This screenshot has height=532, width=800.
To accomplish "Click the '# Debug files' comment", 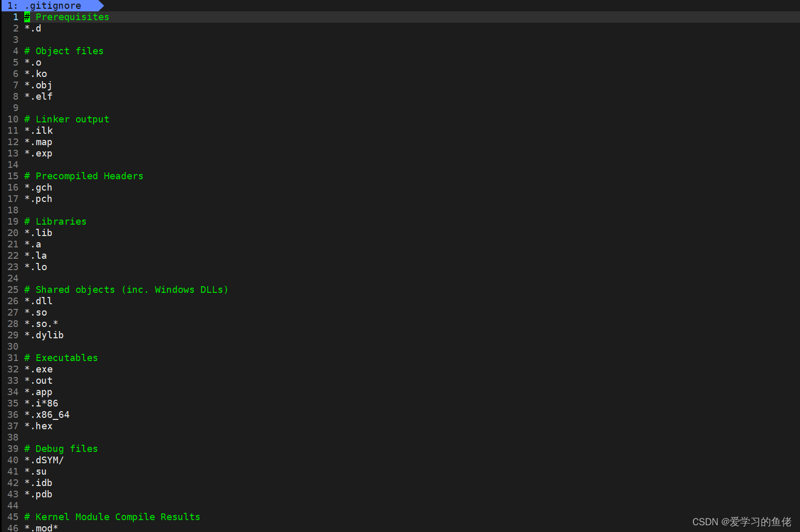I will 61,449.
